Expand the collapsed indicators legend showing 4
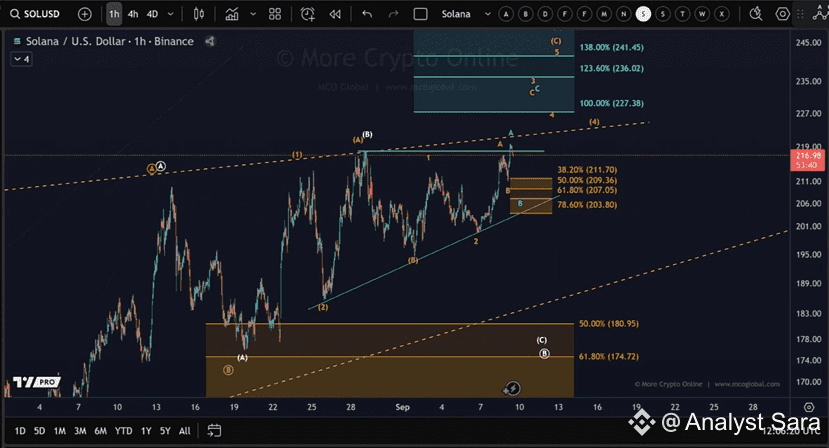This screenshot has height=448, width=829. [x=22, y=59]
